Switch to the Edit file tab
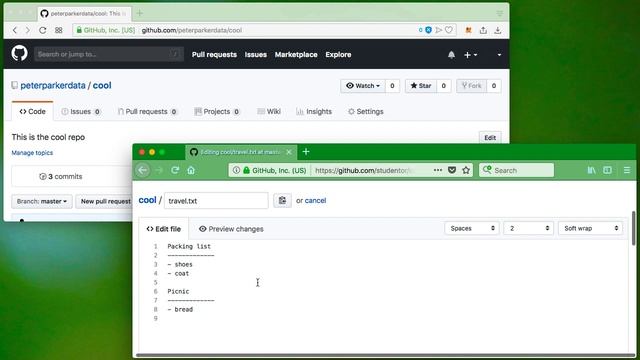This screenshot has height=360, width=640. (x=164, y=229)
